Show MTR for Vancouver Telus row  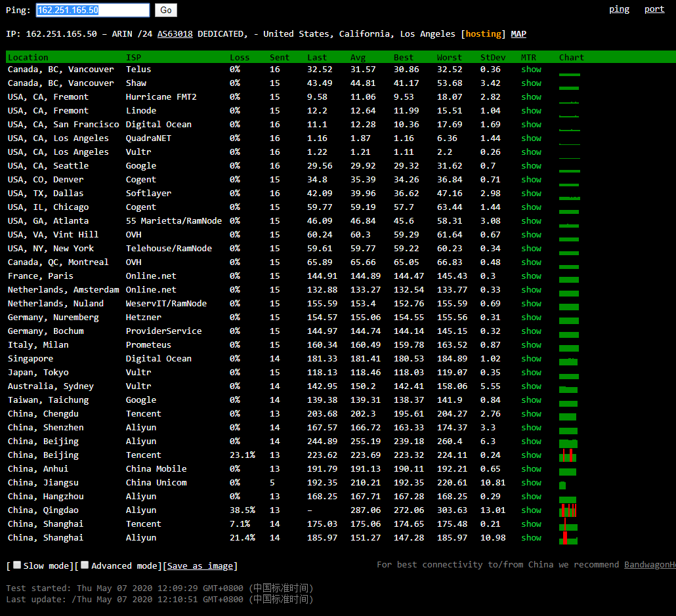[x=531, y=70]
